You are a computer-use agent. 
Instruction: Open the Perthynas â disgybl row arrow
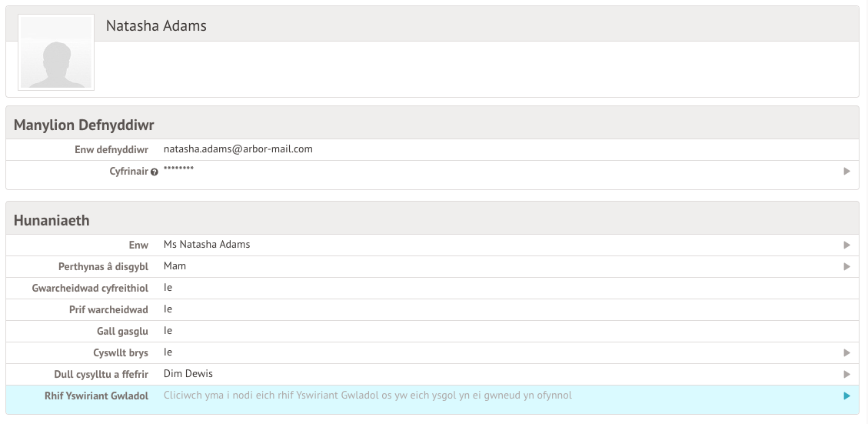(x=846, y=266)
